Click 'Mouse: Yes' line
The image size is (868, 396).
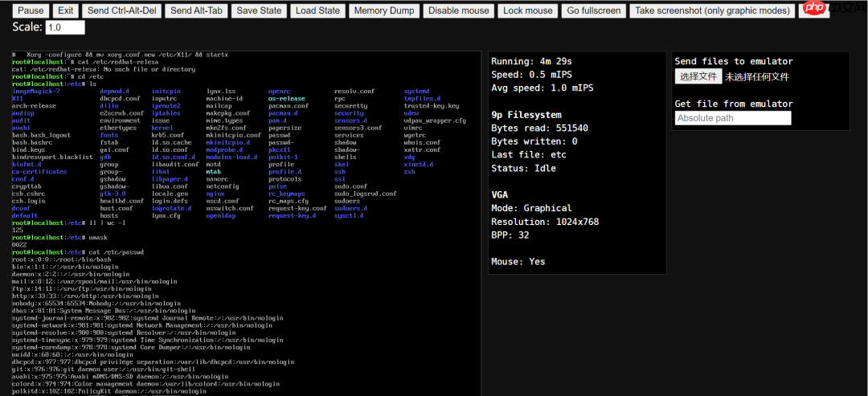[518, 262]
